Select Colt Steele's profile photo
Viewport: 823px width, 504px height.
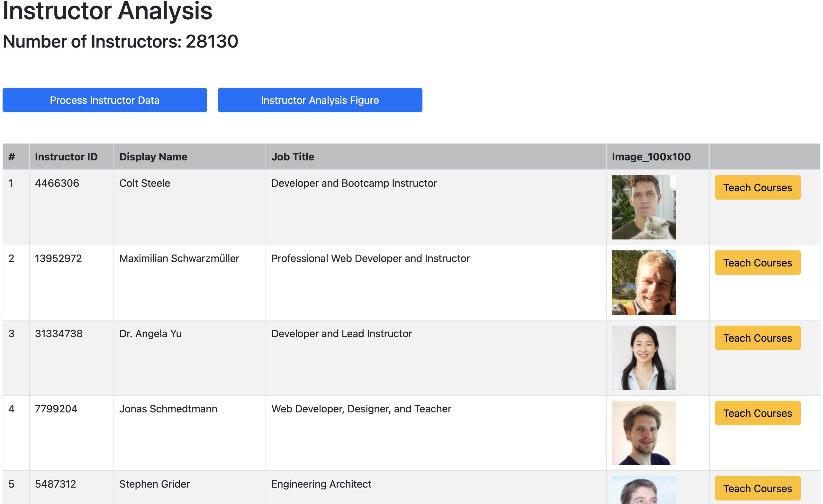point(643,207)
